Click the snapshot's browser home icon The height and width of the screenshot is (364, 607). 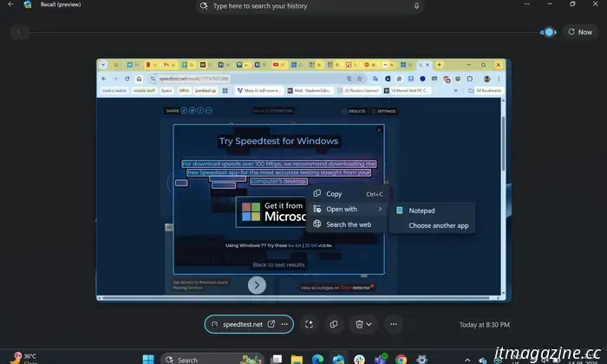[139, 79]
